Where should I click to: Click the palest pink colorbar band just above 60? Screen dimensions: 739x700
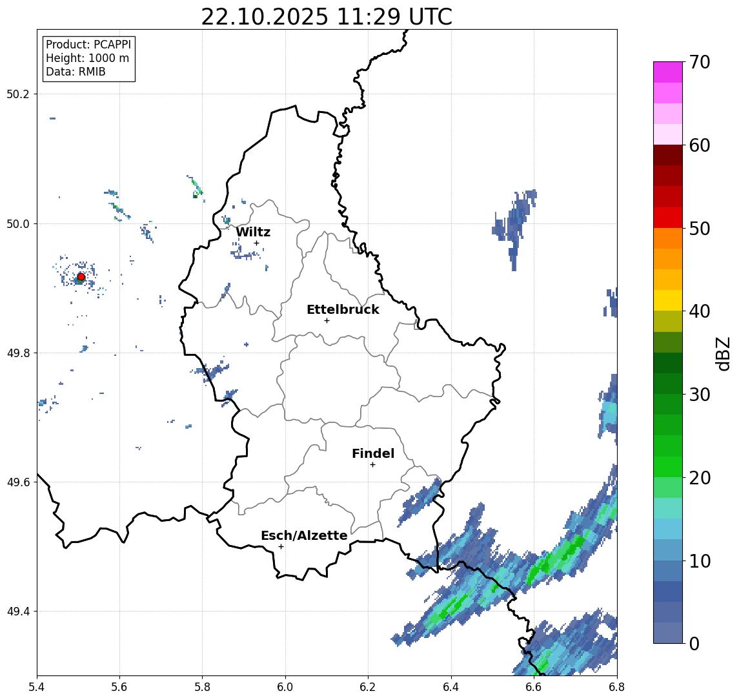click(x=668, y=134)
